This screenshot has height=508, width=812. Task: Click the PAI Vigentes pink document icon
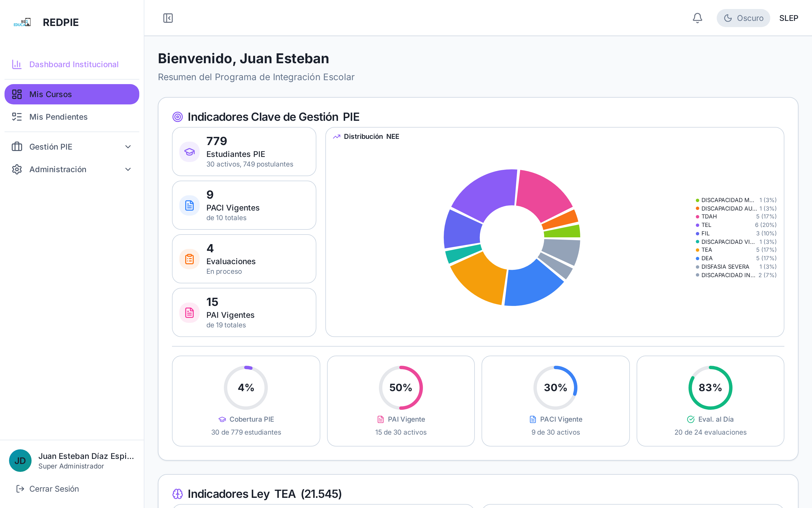[x=189, y=313]
